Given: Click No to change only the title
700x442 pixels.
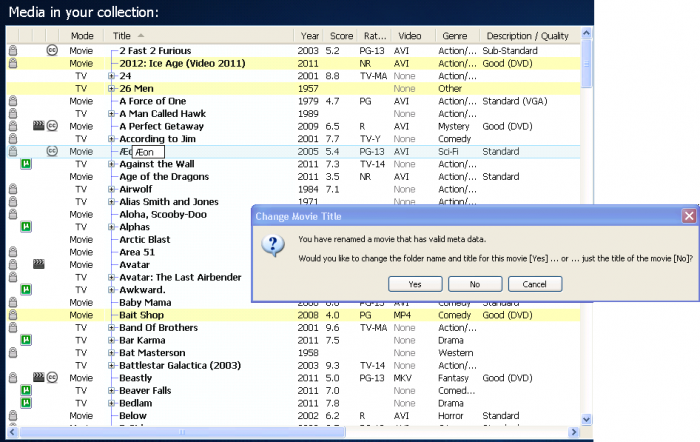Looking at the screenshot, I should coord(475,284).
